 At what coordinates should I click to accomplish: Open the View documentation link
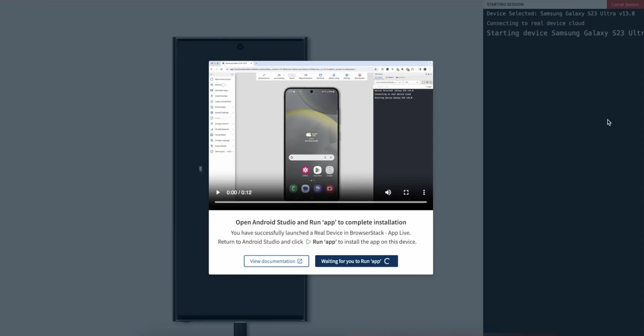coord(276,261)
